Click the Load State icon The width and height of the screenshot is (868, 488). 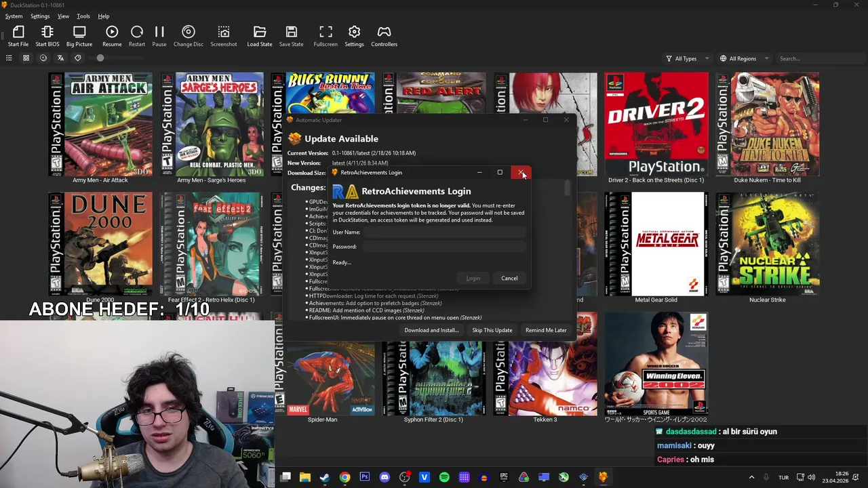coord(260,37)
